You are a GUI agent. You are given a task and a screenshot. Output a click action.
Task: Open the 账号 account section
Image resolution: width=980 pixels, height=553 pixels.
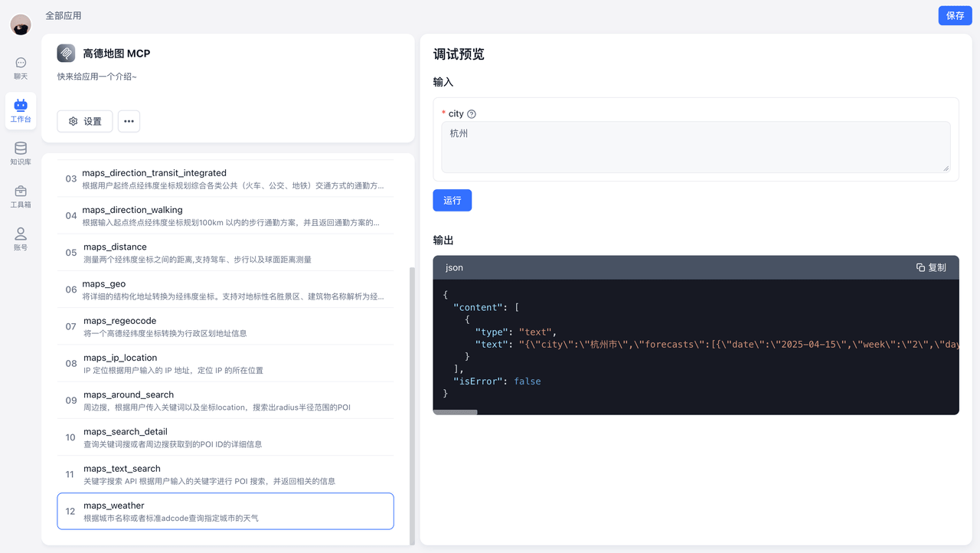[x=21, y=237]
